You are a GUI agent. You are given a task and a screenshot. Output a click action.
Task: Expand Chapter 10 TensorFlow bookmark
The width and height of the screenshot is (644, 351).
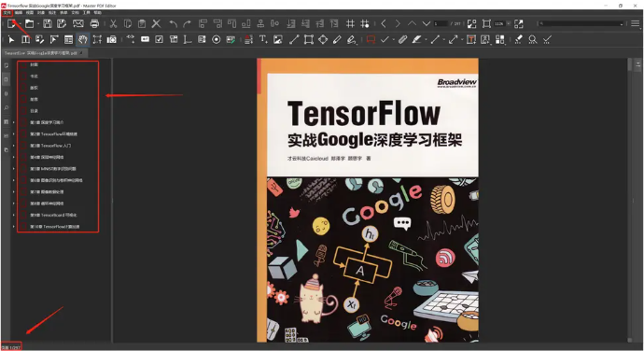click(x=14, y=227)
